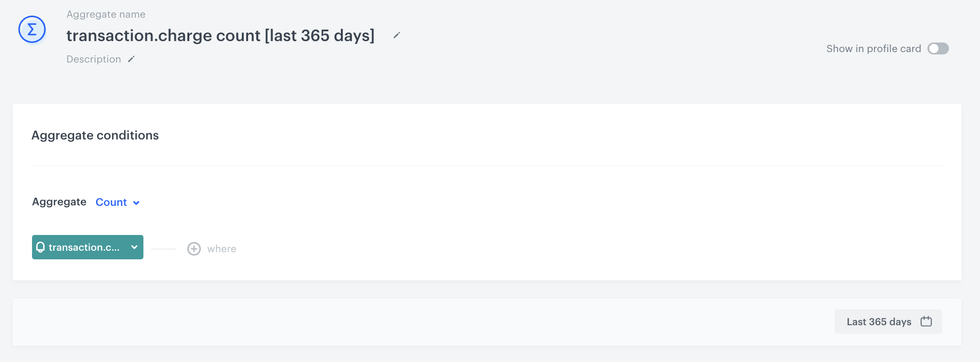Viewport: 980px width, 362px height.
Task: Click connector line beside the event chip
Action: coord(164,249)
